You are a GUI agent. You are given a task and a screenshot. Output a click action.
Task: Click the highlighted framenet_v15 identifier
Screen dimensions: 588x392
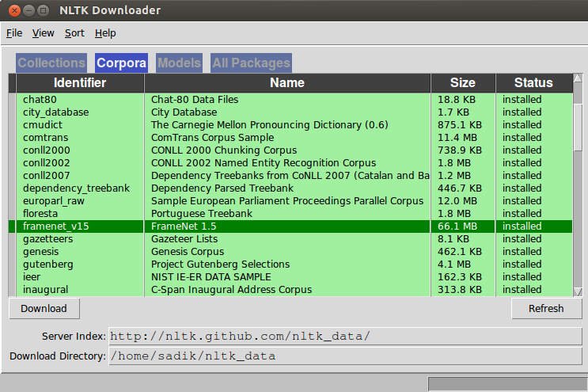click(56, 226)
